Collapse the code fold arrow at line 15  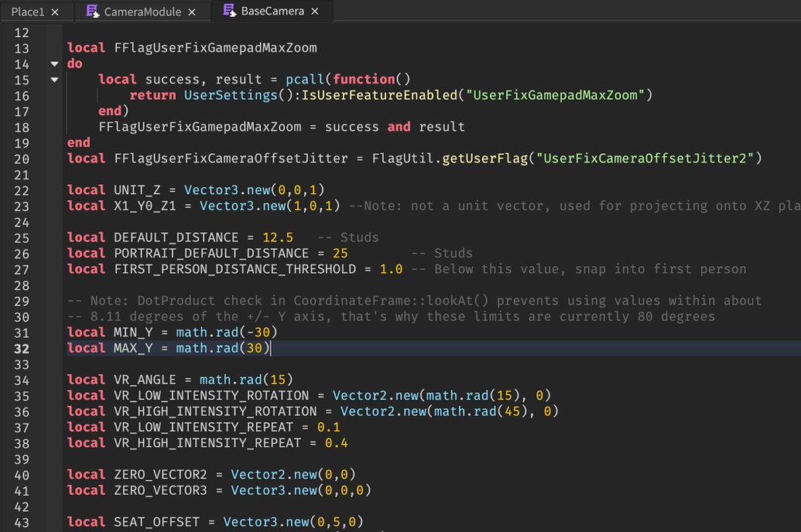point(53,79)
